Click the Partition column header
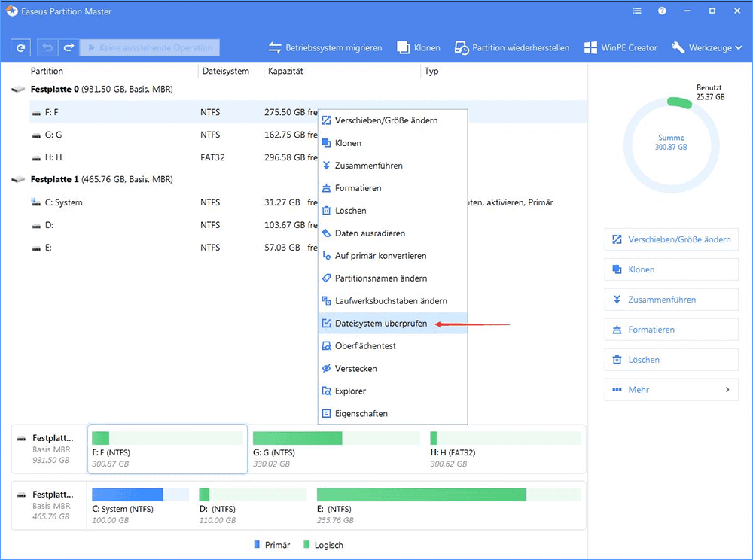Screen dimensions: 753x560 point(47,71)
